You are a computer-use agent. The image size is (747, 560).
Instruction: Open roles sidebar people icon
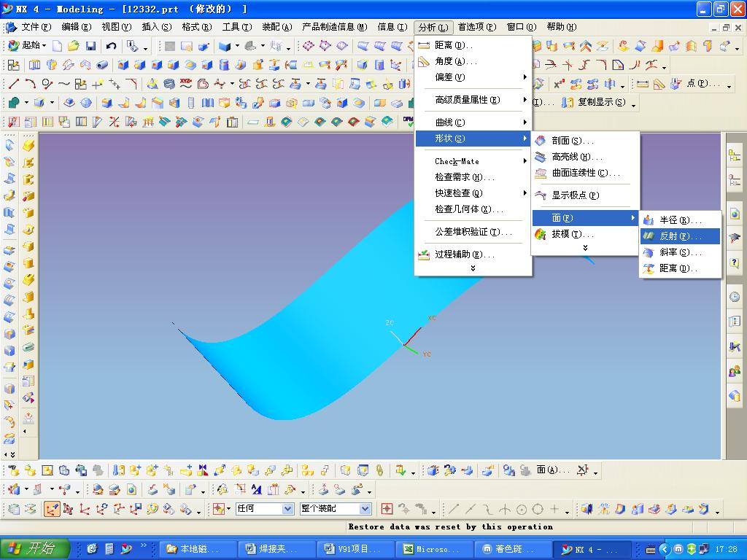[x=735, y=371]
